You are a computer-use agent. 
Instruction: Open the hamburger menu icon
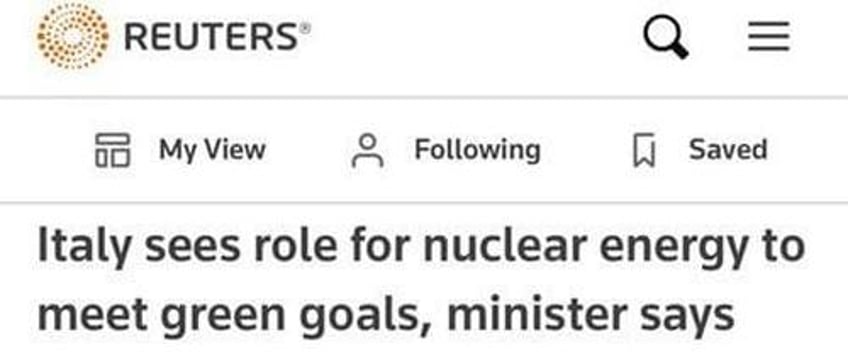(768, 37)
